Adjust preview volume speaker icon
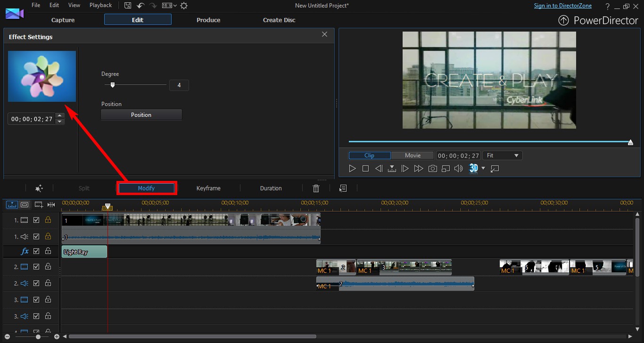644x343 pixels. tap(458, 168)
